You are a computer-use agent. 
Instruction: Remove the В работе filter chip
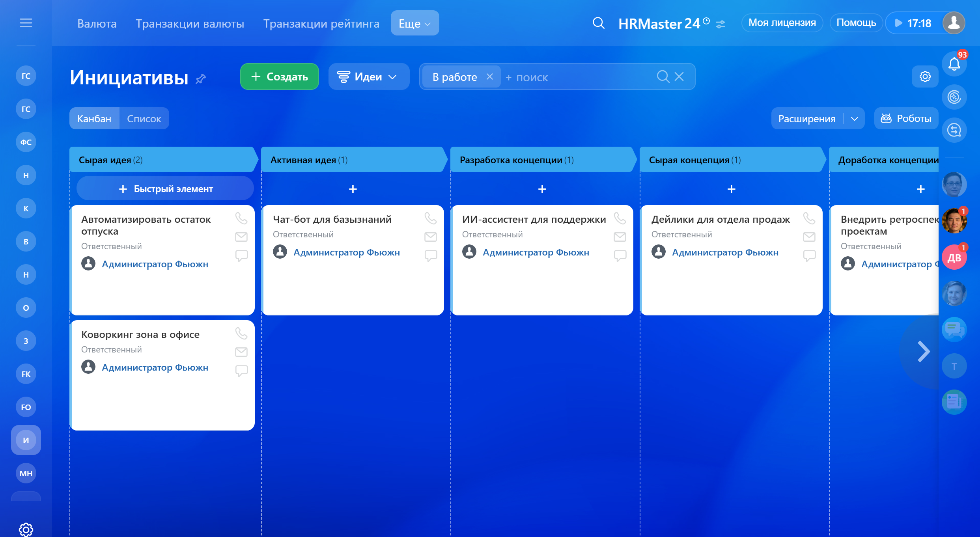(x=489, y=76)
